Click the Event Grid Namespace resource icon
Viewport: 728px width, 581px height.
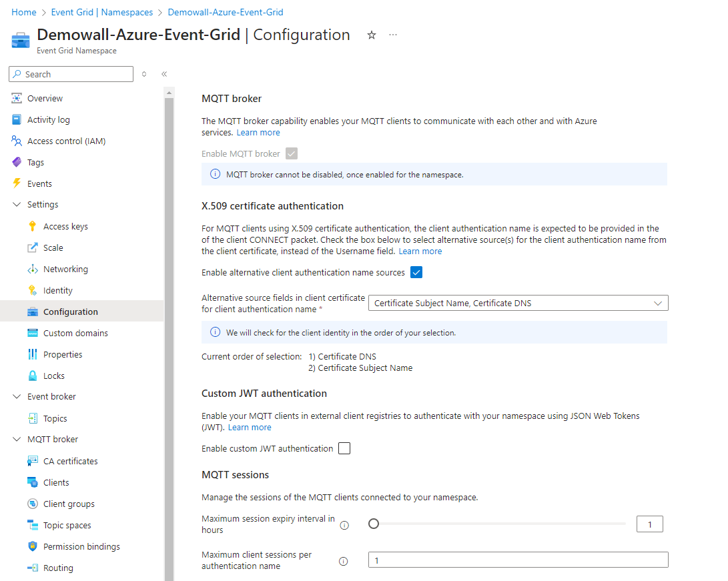[x=21, y=41]
